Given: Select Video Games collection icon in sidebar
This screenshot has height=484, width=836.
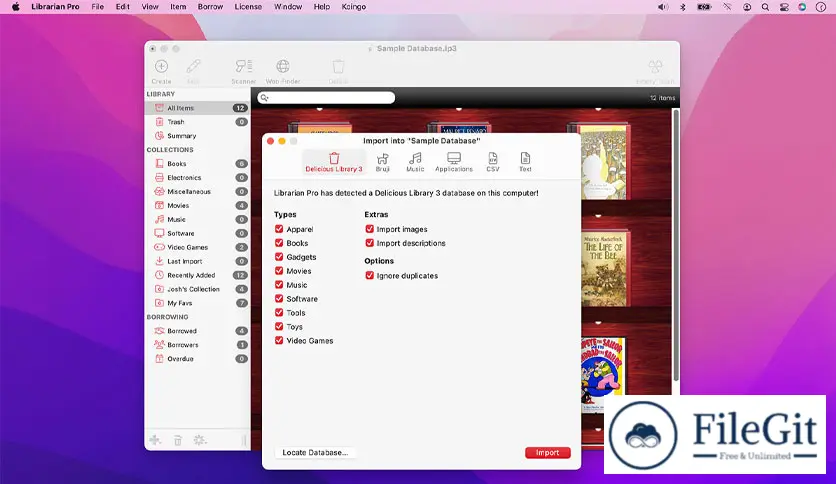Looking at the screenshot, I should tap(159, 247).
